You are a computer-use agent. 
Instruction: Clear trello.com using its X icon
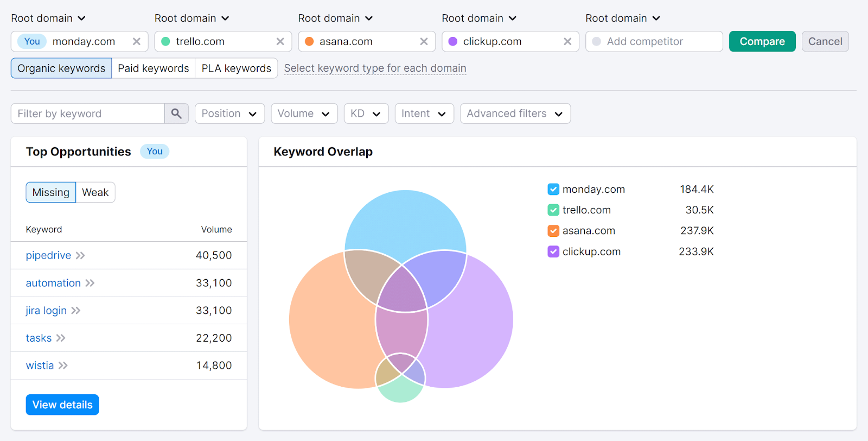coord(280,41)
